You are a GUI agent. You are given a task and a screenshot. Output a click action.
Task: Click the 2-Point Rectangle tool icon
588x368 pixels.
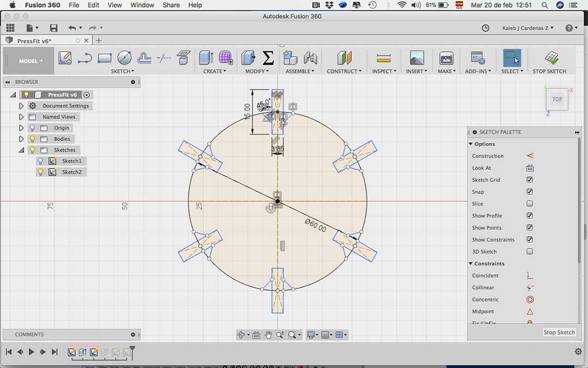105,58
